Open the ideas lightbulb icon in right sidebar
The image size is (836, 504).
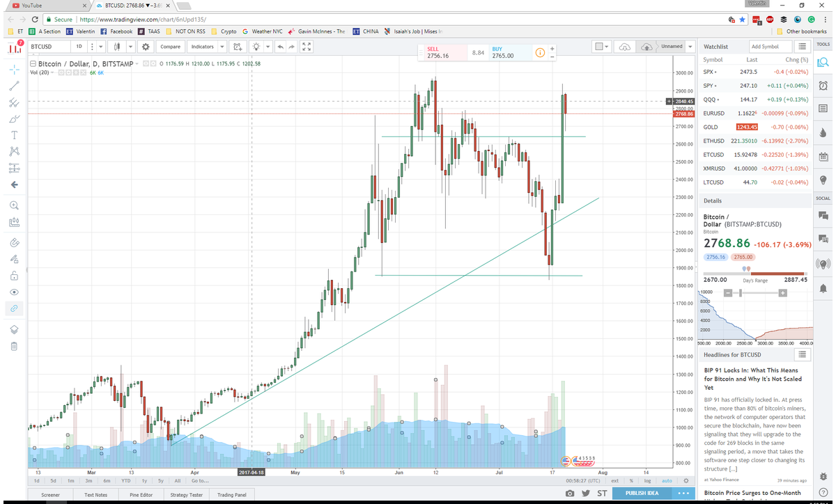click(x=823, y=180)
